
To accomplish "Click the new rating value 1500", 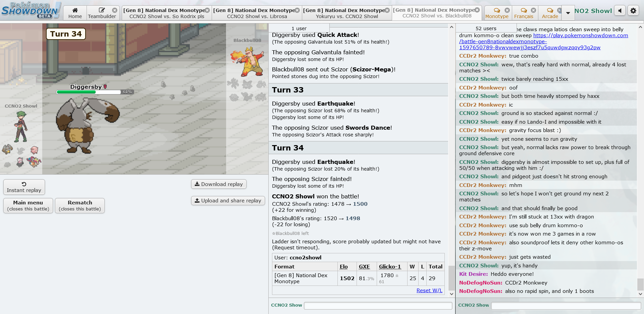I will (x=360, y=204).
